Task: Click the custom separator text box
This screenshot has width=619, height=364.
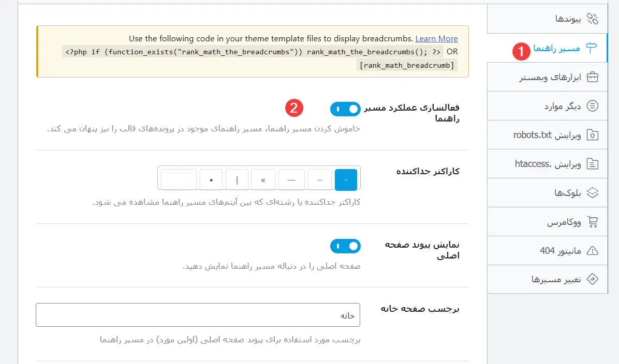Action: [x=179, y=180]
